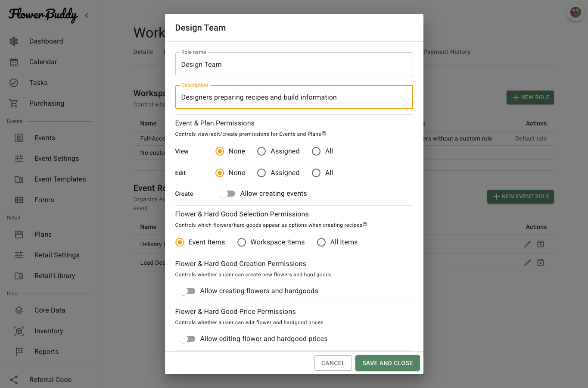Choose All Items radio option
The height and width of the screenshot is (388, 588).
click(x=321, y=242)
